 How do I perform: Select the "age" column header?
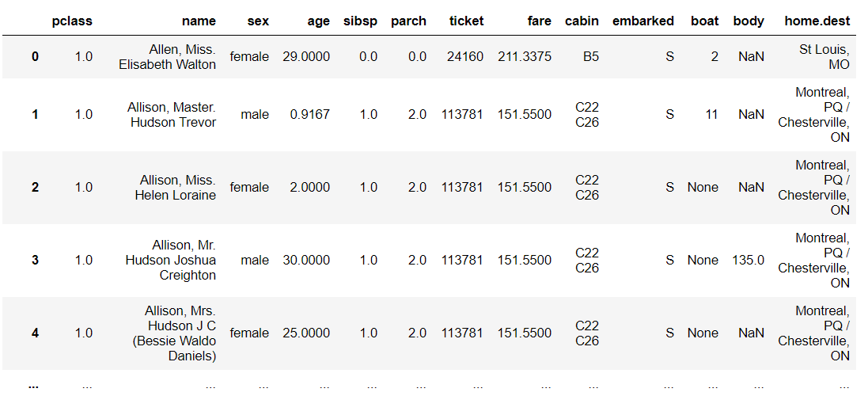[x=319, y=21]
